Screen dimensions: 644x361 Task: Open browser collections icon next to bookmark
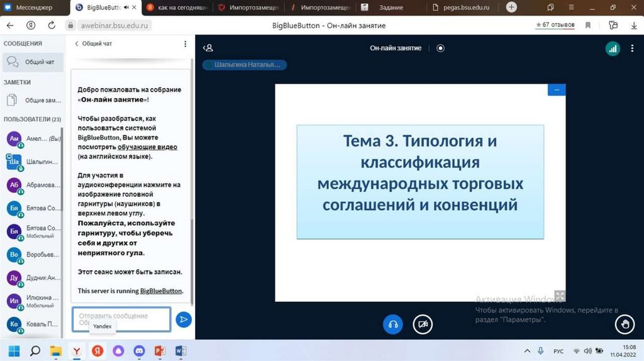coord(613,25)
